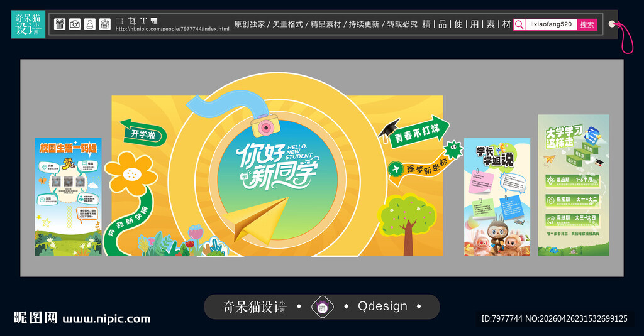This screenshot has width=644, height=336.
Task: Click the 你好新同学 center title
Action: point(279,166)
